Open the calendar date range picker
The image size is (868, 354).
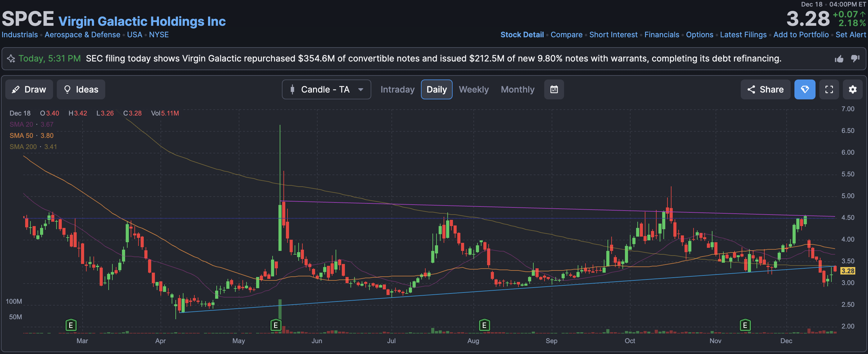[x=554, y=89]
